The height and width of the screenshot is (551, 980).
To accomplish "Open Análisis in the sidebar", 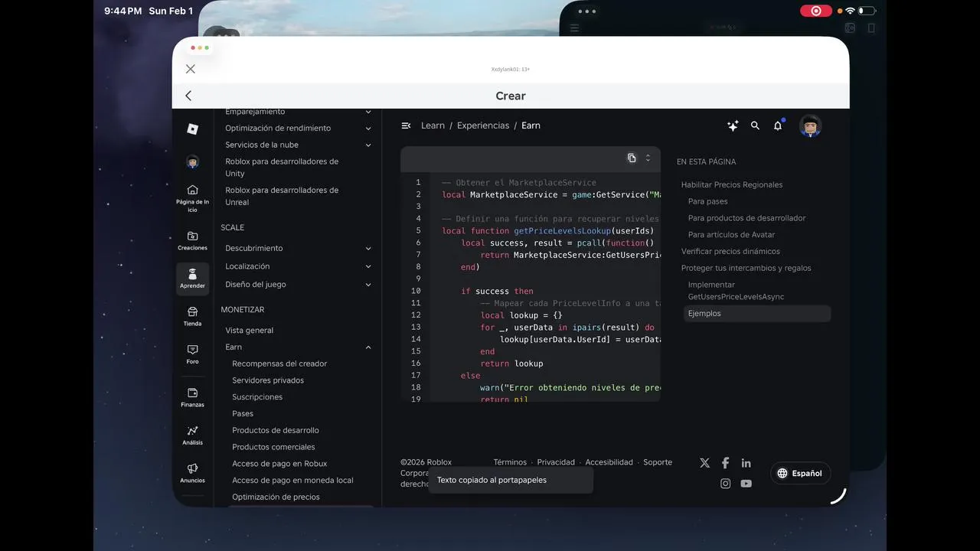I will click(192, 435).
